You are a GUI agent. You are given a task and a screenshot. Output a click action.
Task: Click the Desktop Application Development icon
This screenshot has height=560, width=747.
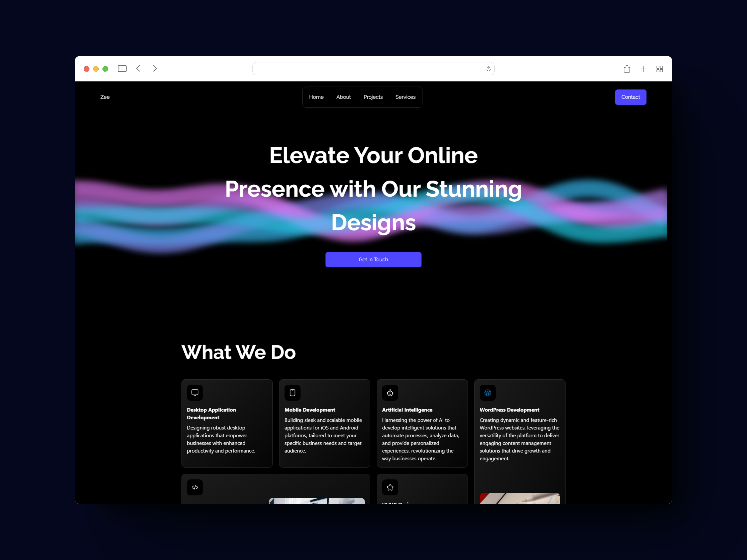[x=195, y=392]
